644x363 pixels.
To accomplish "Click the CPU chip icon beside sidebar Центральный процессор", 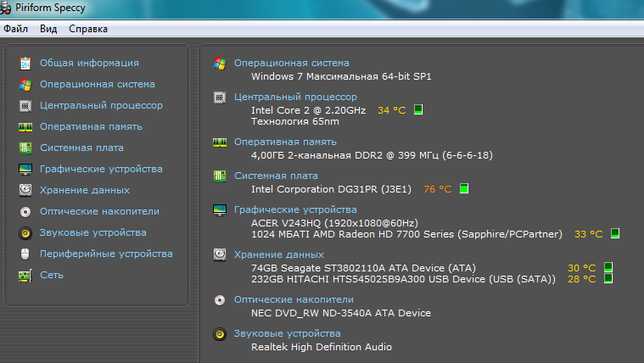I will tap(25, 106).
